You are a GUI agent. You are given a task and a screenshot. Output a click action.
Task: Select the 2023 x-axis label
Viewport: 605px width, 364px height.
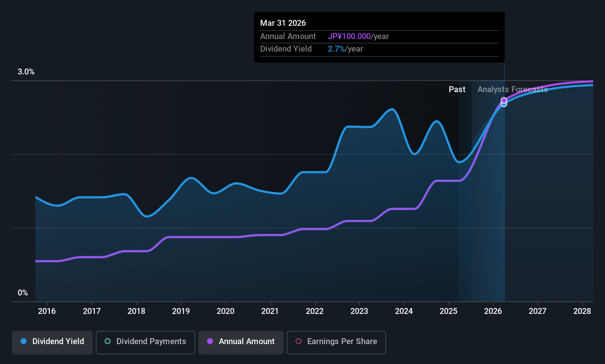click(x=359, y=311)
